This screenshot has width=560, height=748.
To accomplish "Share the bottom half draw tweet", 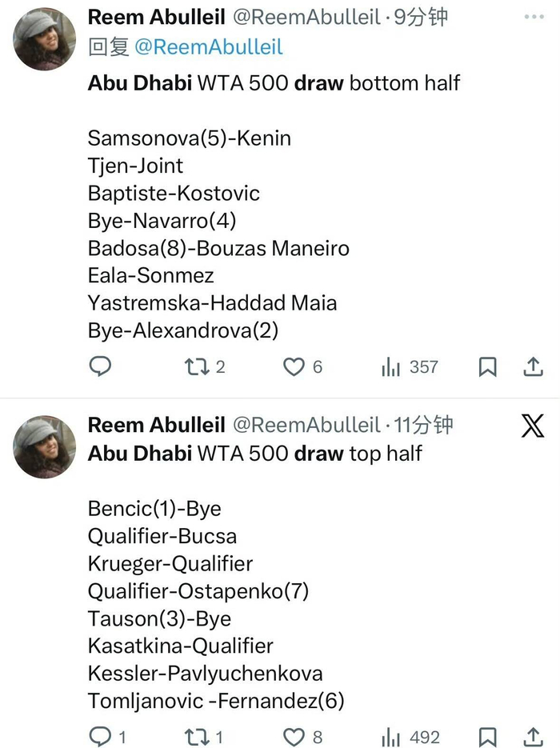I will (533, 366).
